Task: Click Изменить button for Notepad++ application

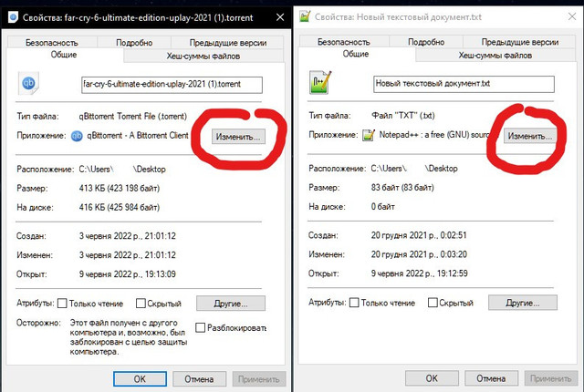Action: pos(530,136)
